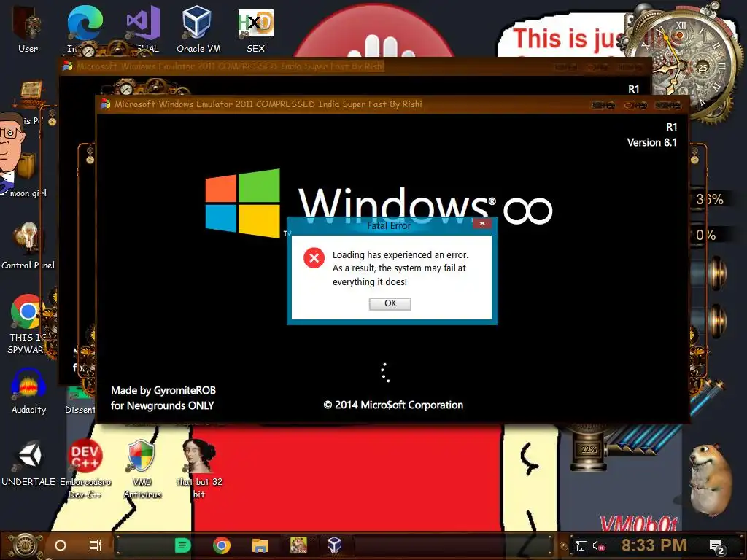Open Task View on the taskbar
This screenshot has height=560, width=747.
point(96,545)
